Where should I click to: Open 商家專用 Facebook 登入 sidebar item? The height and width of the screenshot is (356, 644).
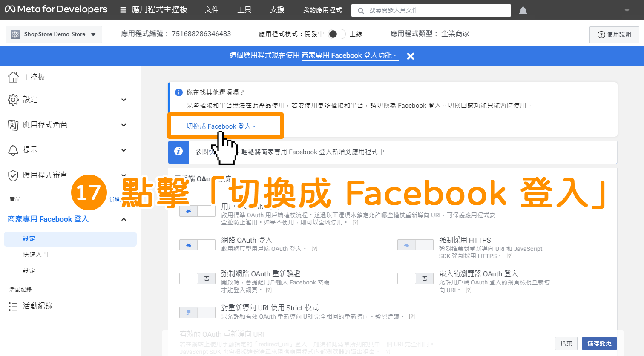pyautogui.click(x=48, y=219)
